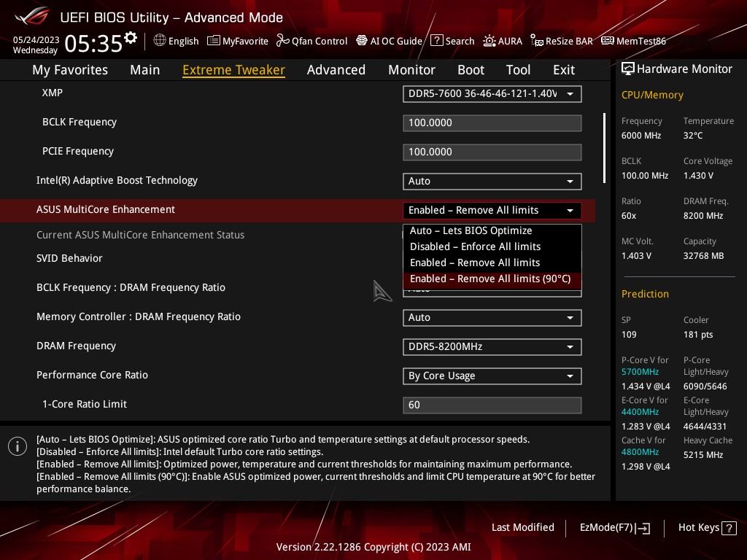Open Memory Controller DRAM Ratio dropdown
Viewport: 747px width, 560px height.
[492, 318]
